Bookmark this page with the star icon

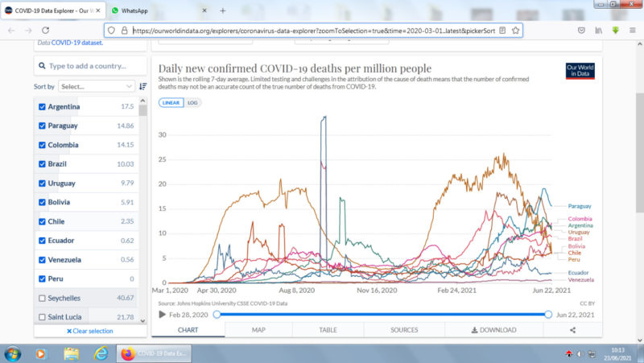click(x=515, y=30)
